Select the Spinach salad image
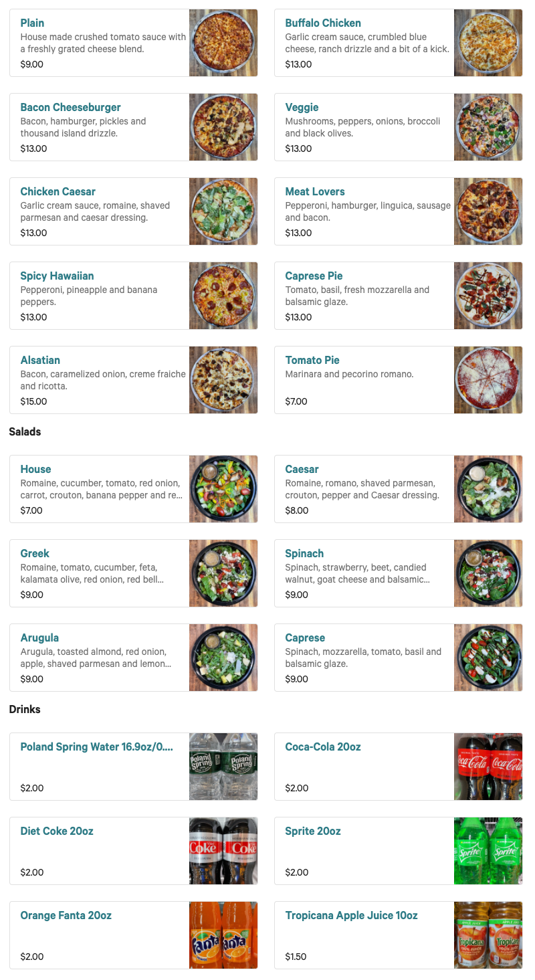The height and width of the screenshot is (980, 535). 488,573
